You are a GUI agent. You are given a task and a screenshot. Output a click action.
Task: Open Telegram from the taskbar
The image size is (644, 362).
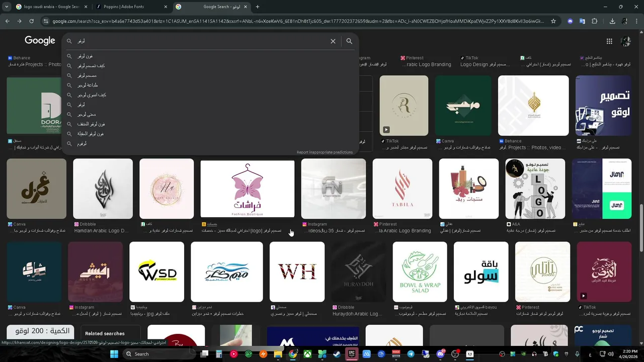tap(411, 354)
